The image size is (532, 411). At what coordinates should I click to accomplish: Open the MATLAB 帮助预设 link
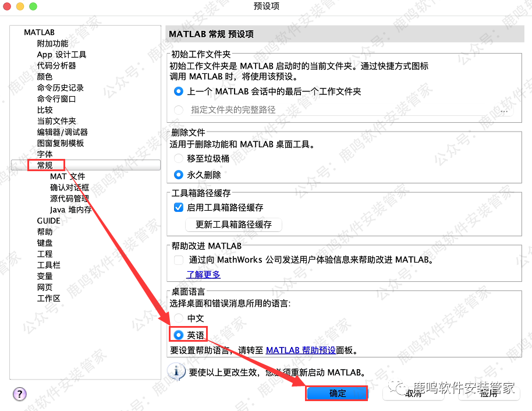[300, 350]
